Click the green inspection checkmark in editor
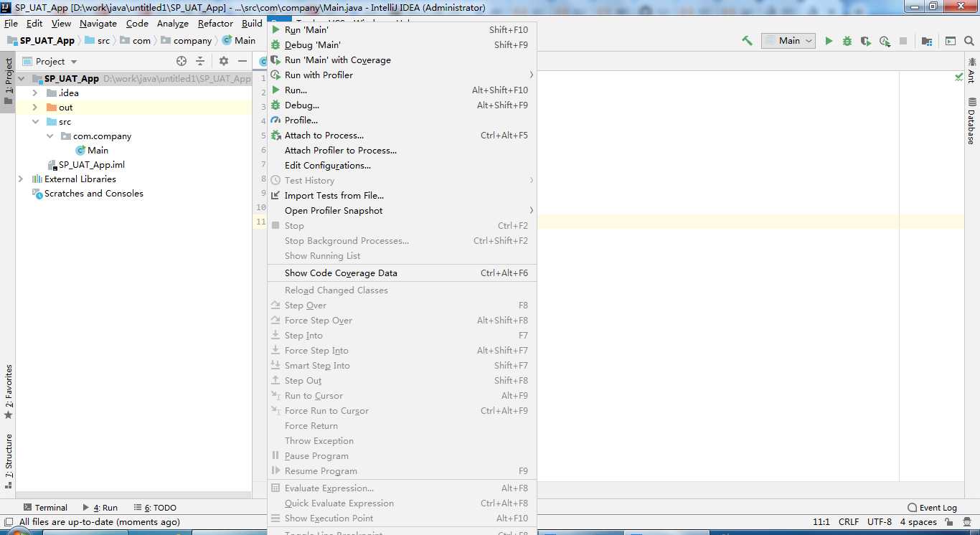Image resolution: width=980 pixels, height=535 pixels. tap(958, 77)
